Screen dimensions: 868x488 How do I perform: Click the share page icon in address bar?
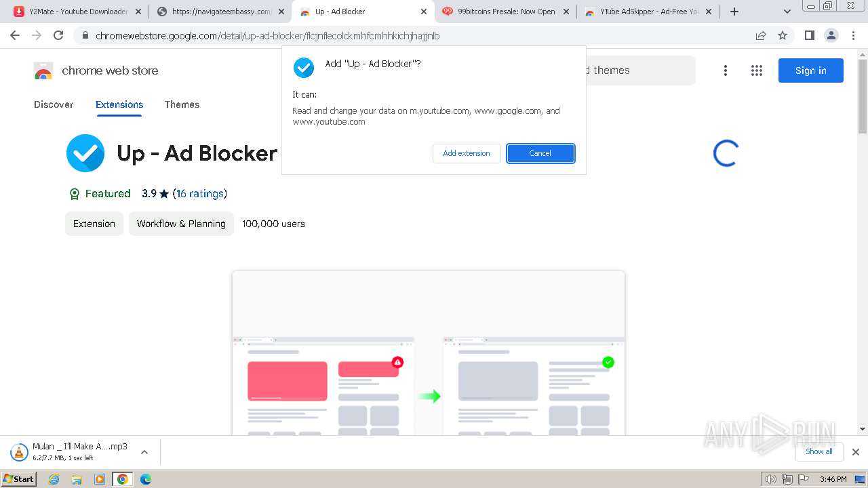pyautogui.click(x=761, y=35)
